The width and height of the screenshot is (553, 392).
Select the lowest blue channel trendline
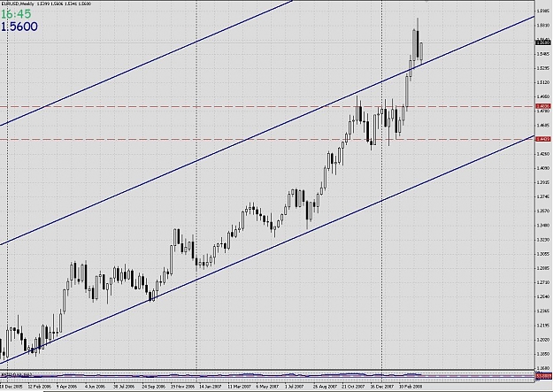click(268, 249)
